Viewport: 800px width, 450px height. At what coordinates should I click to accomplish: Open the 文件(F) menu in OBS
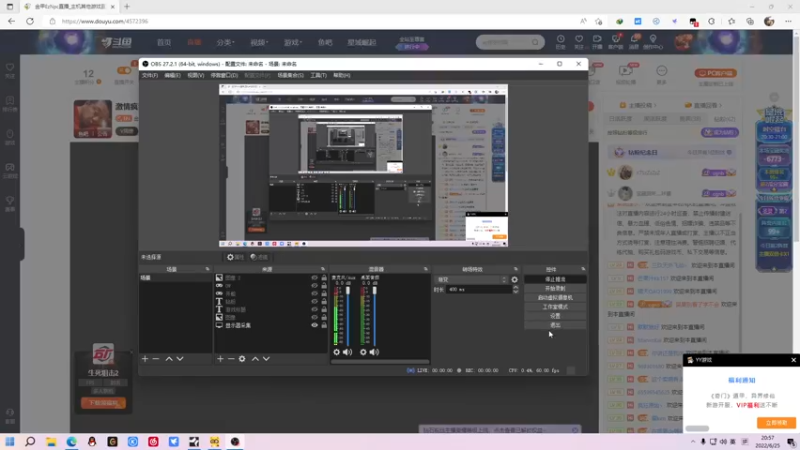point(150,75)
